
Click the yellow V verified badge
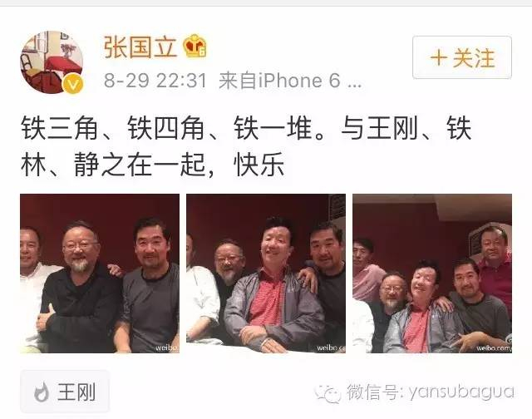click(x=72, y=84)
